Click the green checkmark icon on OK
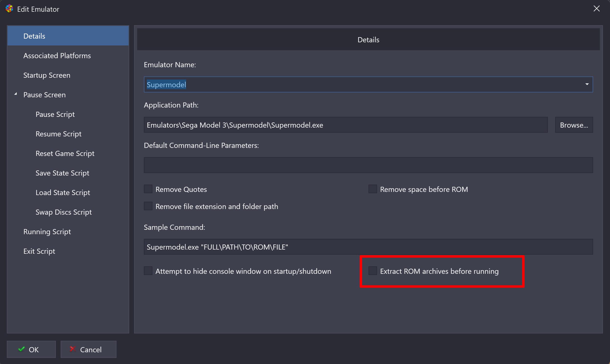Image resolution: width=610 pixels, height=364 pixels. [x=22, y=349]
